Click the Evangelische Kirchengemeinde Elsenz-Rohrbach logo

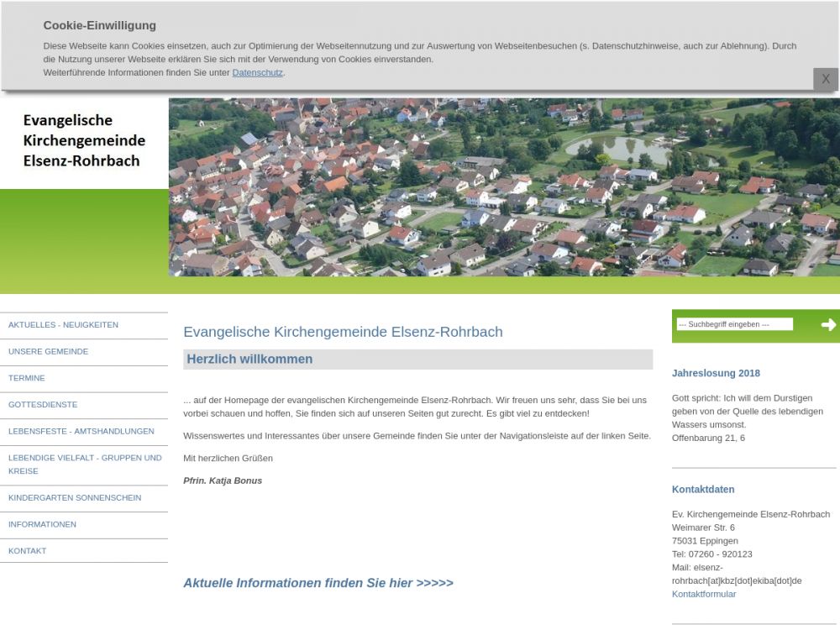(84, 140)
